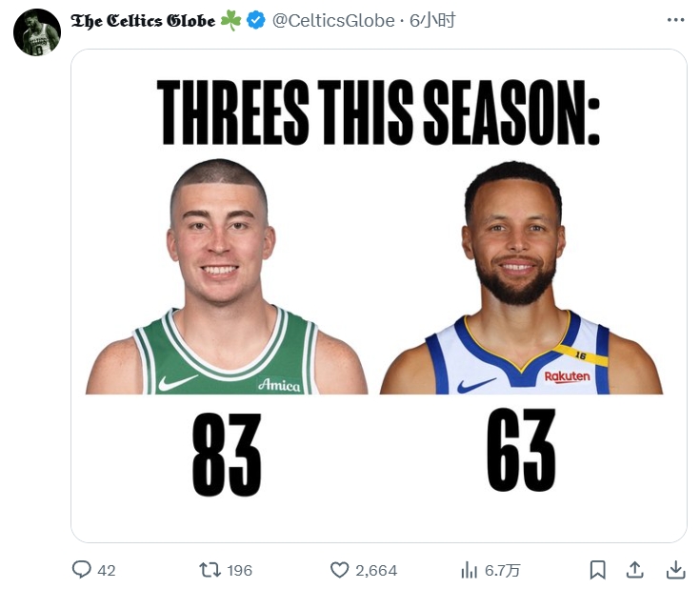The height and width of the screenshot is (589, 700).
Task: Click the view count 6.7万
Action: [503, 570]
